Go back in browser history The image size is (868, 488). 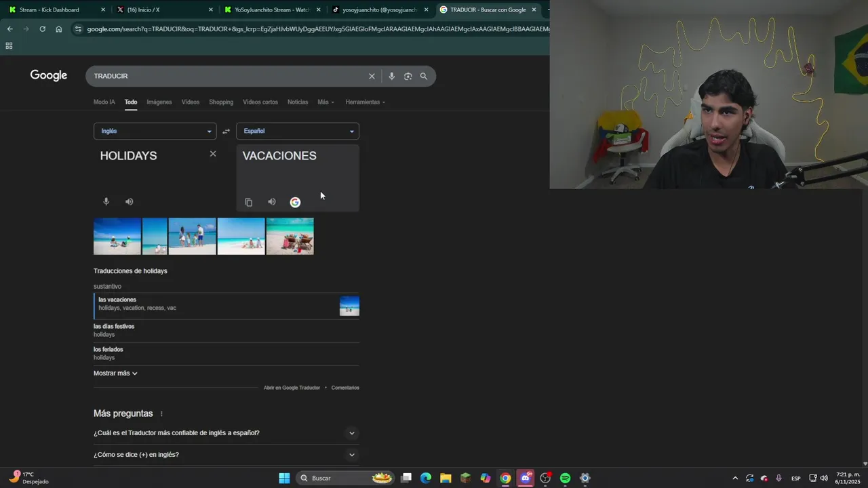(x=9, y=29)
